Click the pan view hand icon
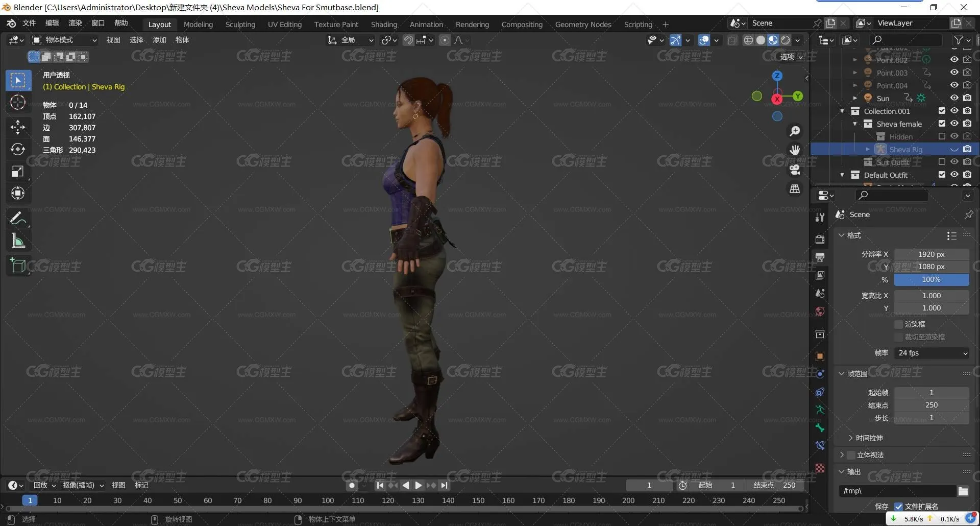The height and width of the screenshot is (526, 980). [795, 150]
